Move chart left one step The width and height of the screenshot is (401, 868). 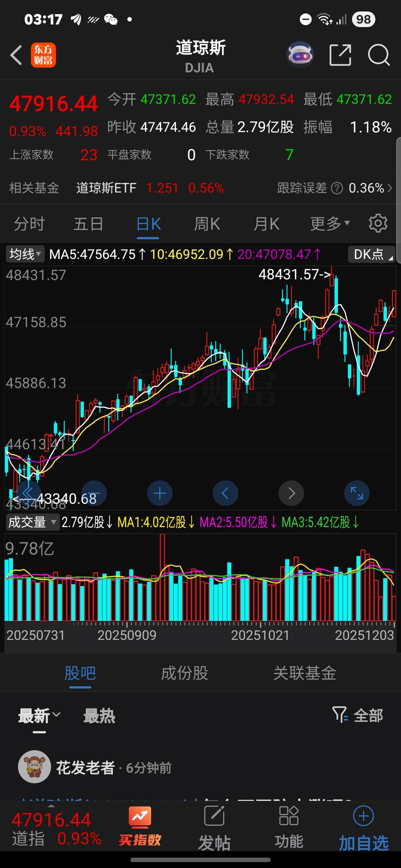(x=225, y=493)
